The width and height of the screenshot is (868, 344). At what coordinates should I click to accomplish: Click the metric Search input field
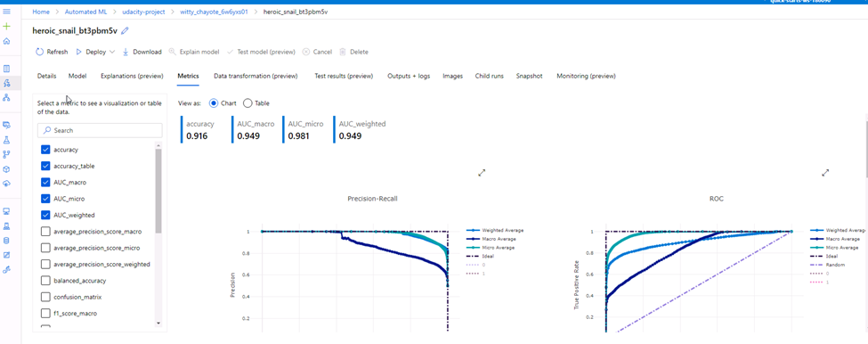click(101, 130)
